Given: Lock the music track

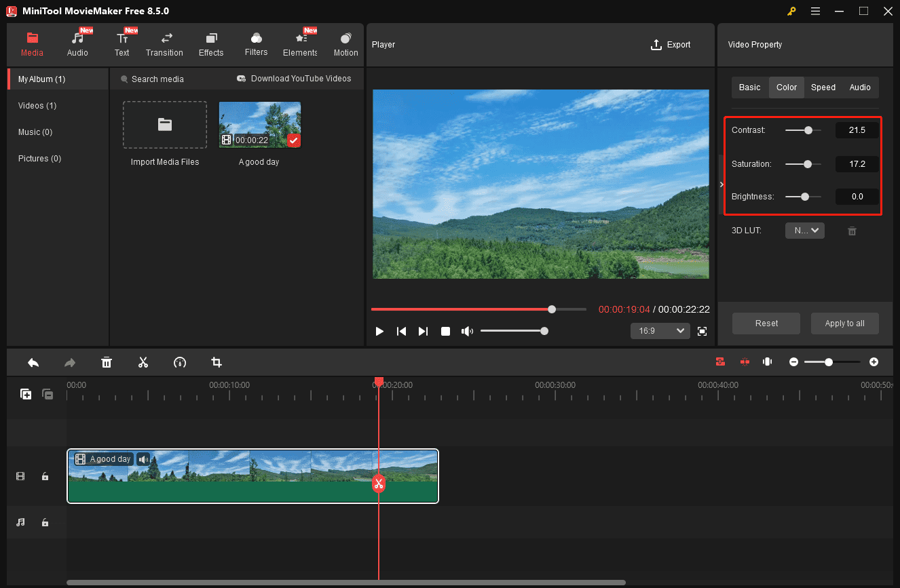Looking at the screenshot, I should 45,522.
